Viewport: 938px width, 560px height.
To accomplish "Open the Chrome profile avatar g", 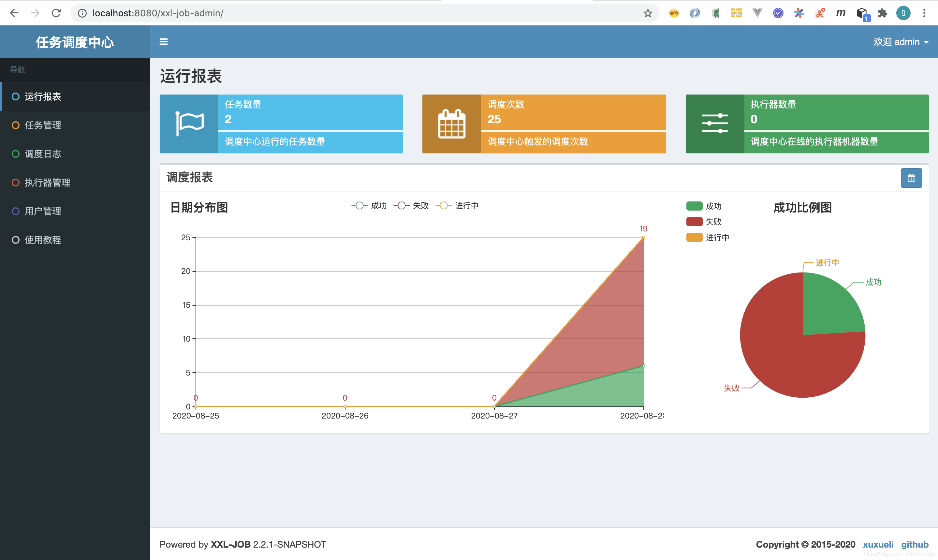I will pyautogui.click(x=903, y=13).
